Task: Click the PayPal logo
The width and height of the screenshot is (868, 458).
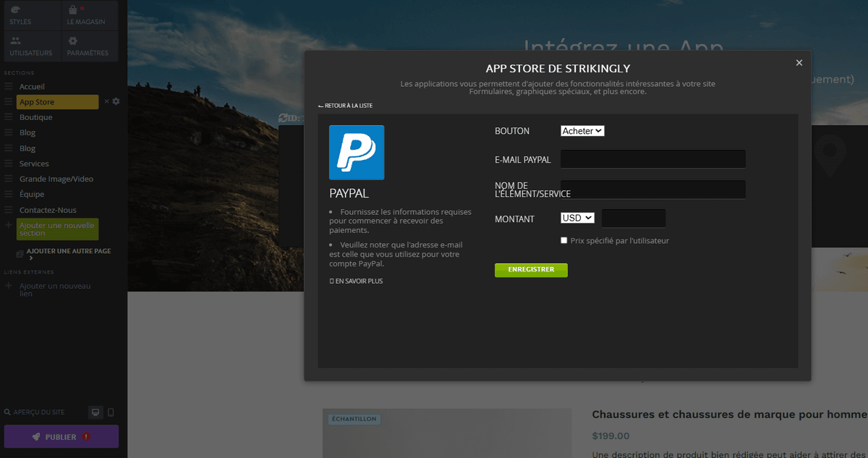Action: click(x=357, y=153)
